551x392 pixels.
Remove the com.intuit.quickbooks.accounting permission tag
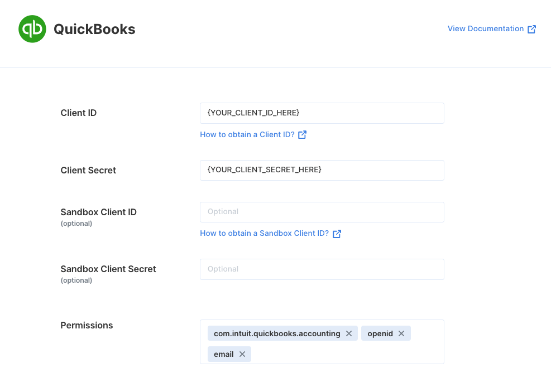pos(349,333)
